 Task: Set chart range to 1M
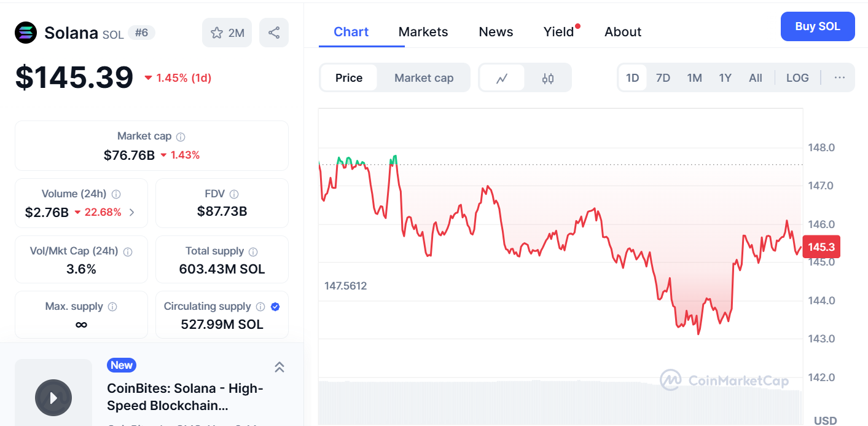tap(694, 78)
